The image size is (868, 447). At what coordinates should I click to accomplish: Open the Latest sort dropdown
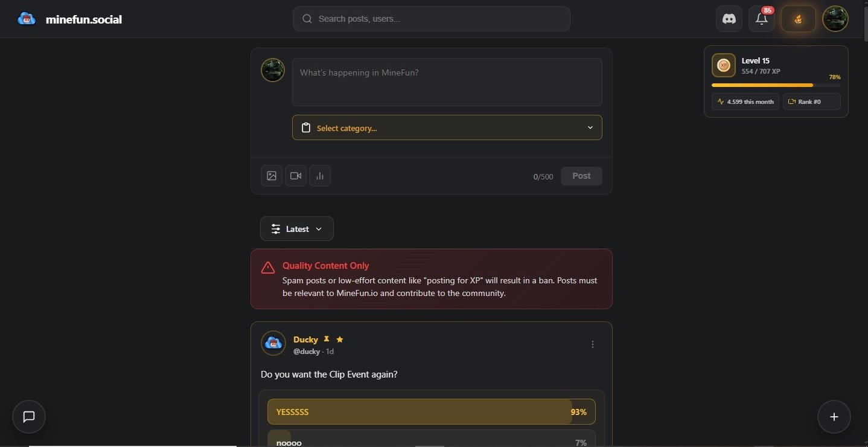coord(297,229)
